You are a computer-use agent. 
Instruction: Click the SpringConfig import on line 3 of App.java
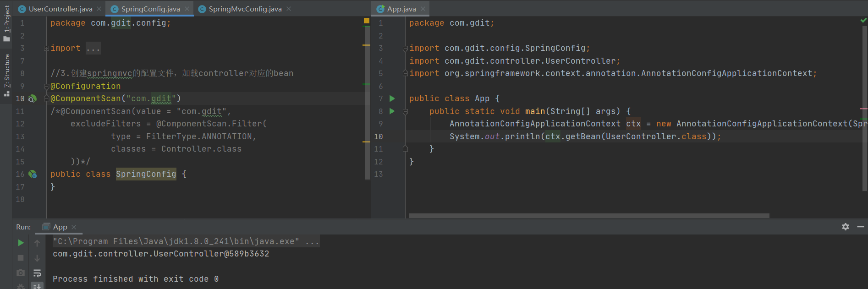point(500,48)
